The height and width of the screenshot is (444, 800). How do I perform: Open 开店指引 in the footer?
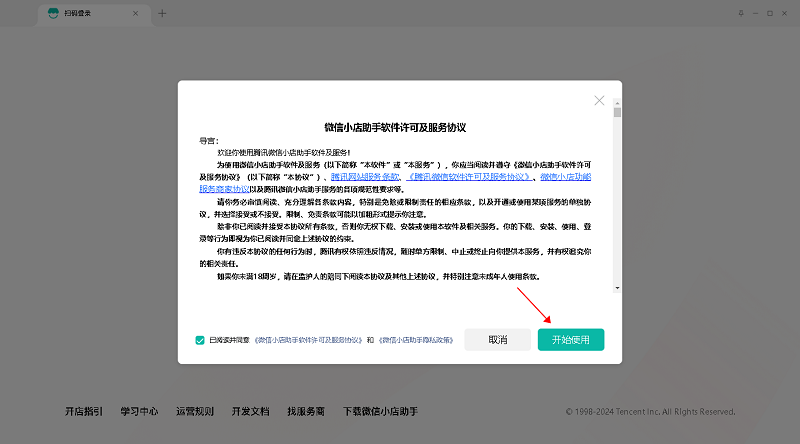[83, 411]
